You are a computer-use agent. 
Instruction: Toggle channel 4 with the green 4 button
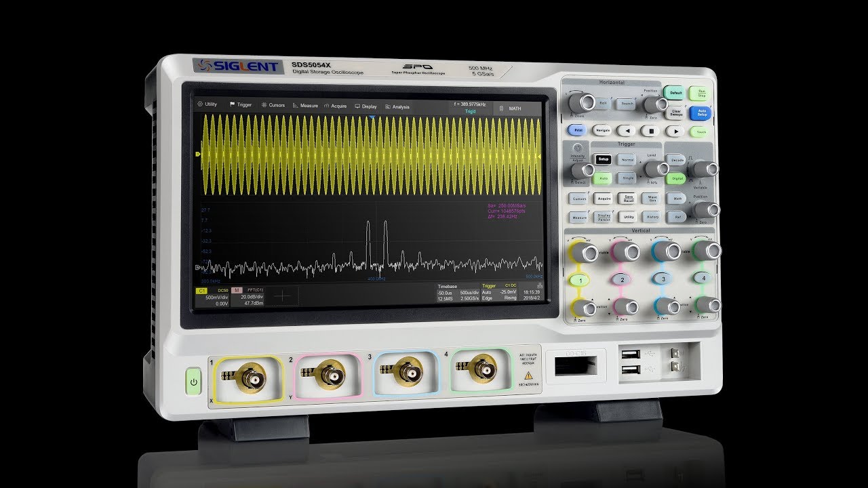[x=704, y=279]
